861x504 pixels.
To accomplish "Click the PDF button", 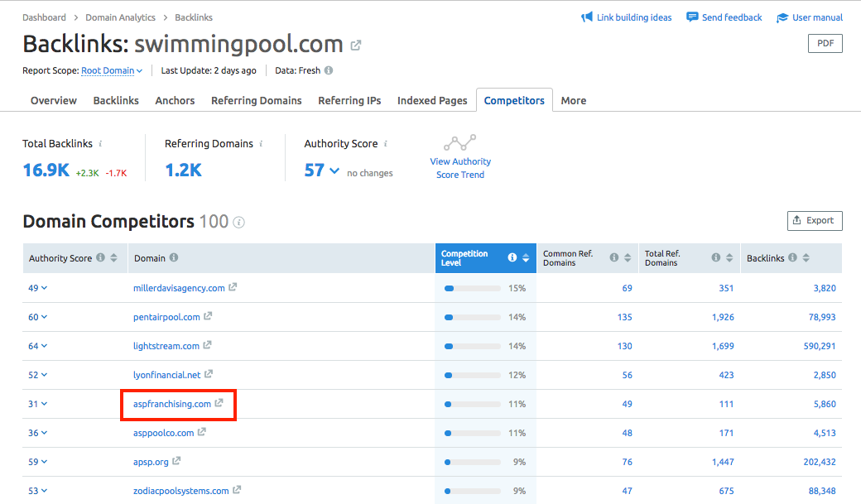I will coord(825,43).
